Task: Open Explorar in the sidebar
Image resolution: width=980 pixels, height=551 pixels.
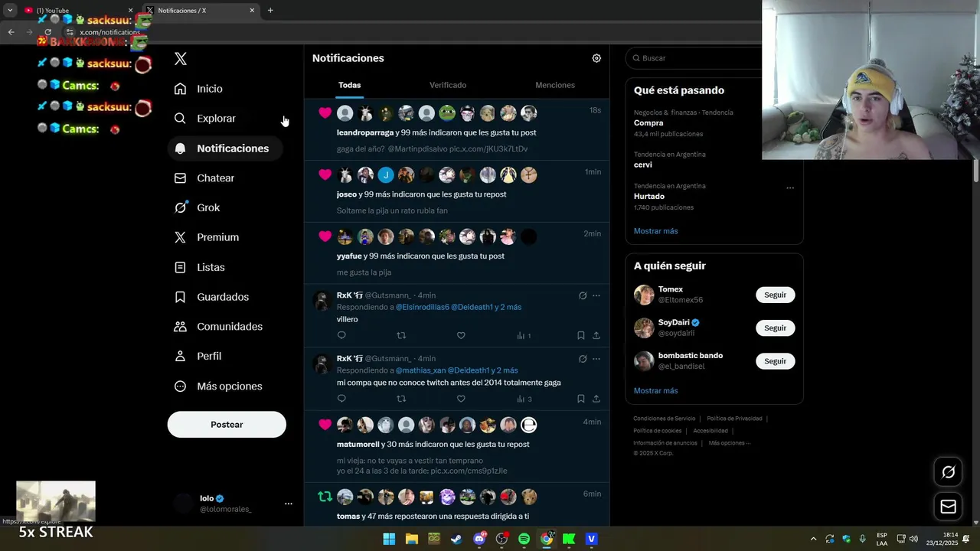Action: click(205, 119)
